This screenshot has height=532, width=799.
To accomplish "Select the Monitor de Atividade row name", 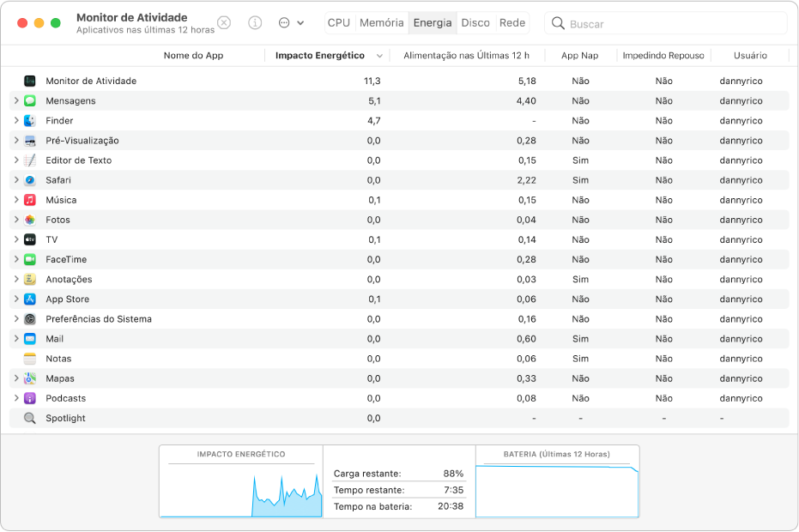I will tap(91, 81).
